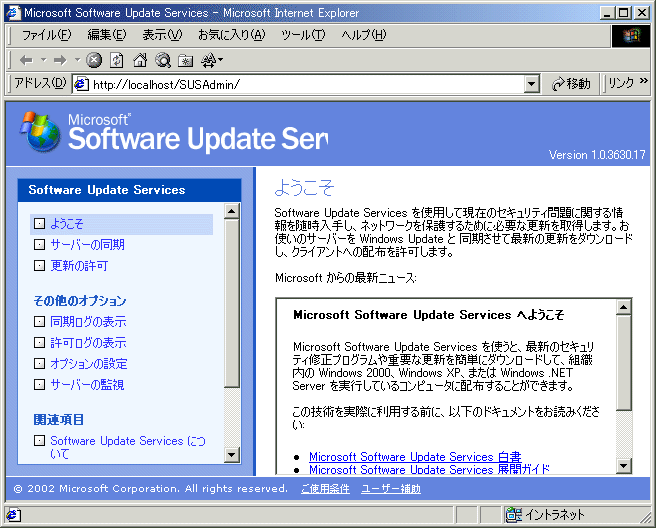The image size is (656, 528).
Task: Click the ようこそ page heading
Action: 304,187
